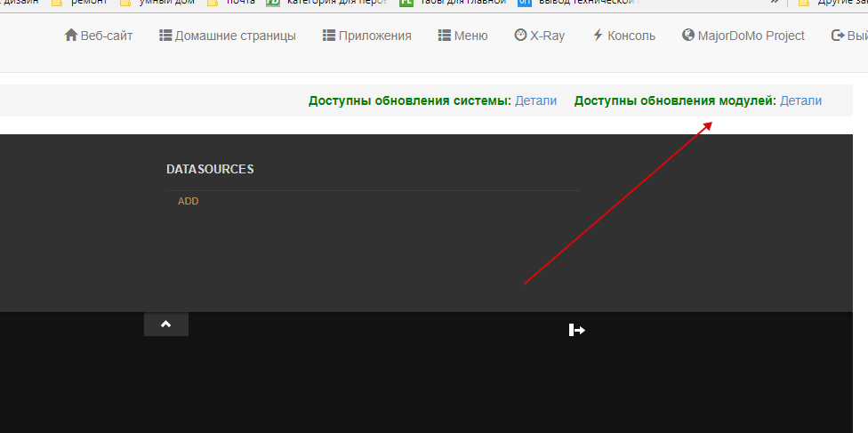Open the Приложения menu item

(x=367, y=36)
